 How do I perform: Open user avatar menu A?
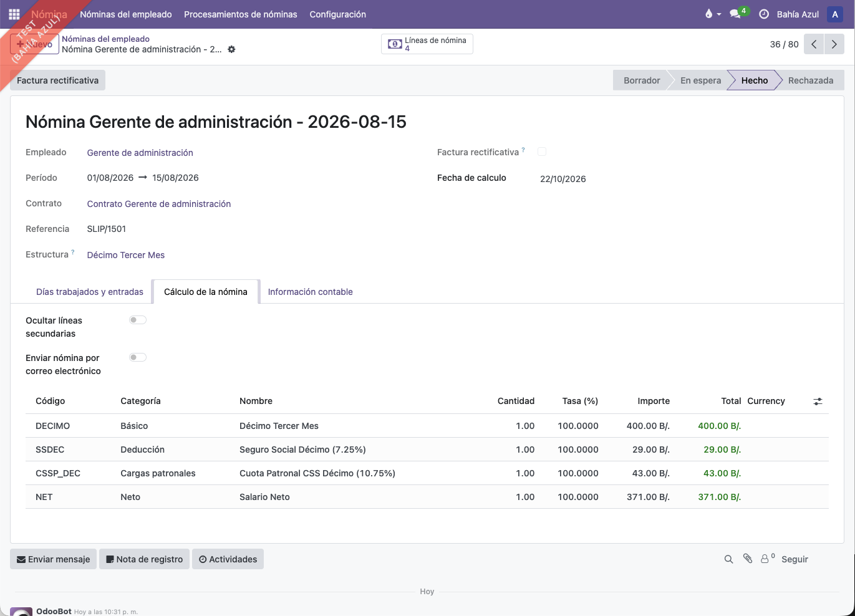[x=835, y=14]
